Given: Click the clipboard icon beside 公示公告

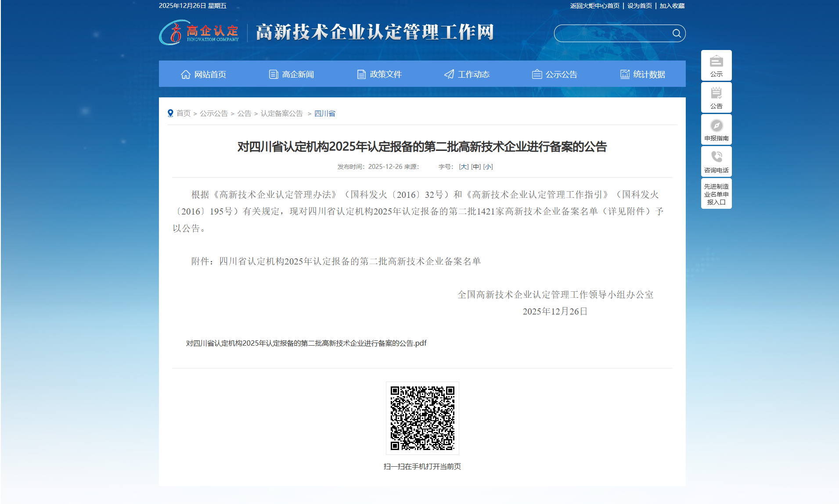Looking at the screenshot, I should click(x=537, y=74).
